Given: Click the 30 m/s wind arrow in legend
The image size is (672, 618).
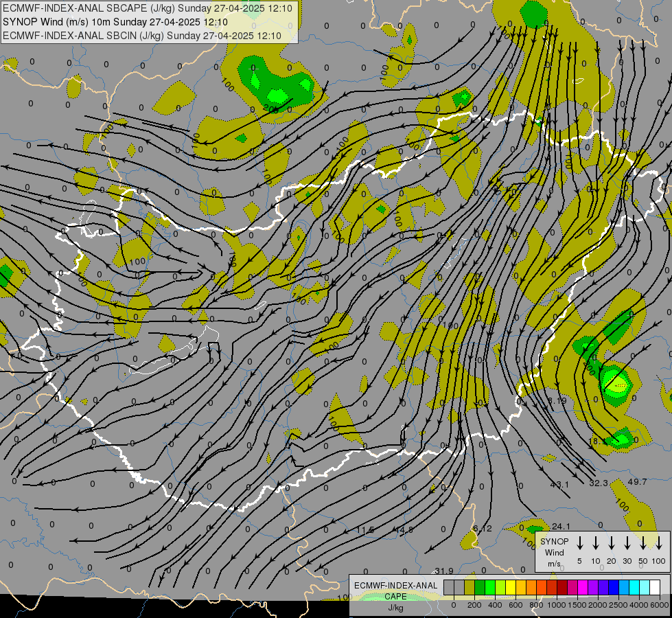Looking at the screenshot, I should point(627,543).
